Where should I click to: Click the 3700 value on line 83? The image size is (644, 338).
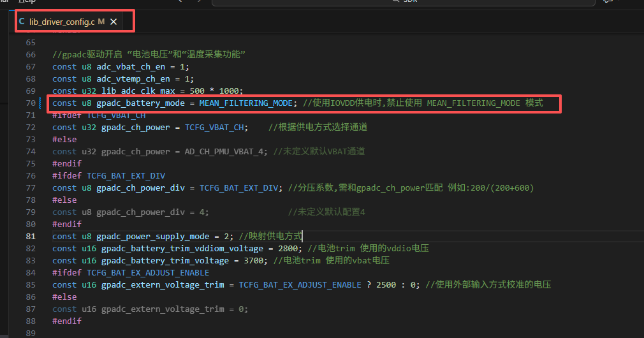tap(253, 260)
